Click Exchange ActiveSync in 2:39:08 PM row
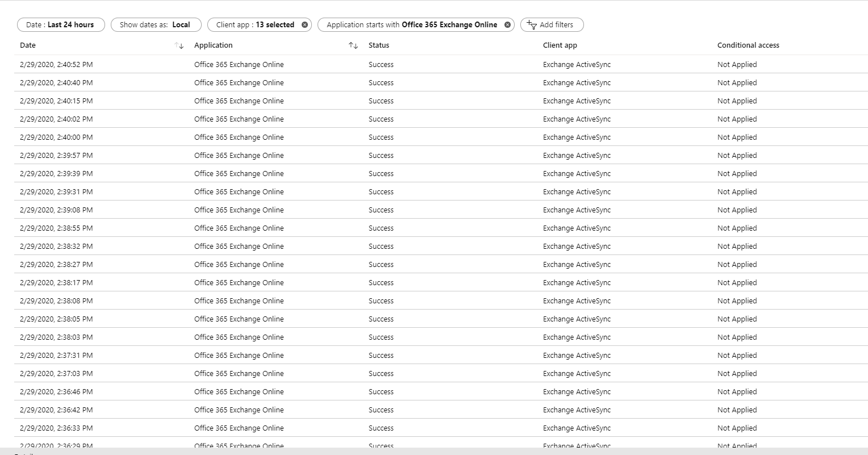 pos(577,210)
